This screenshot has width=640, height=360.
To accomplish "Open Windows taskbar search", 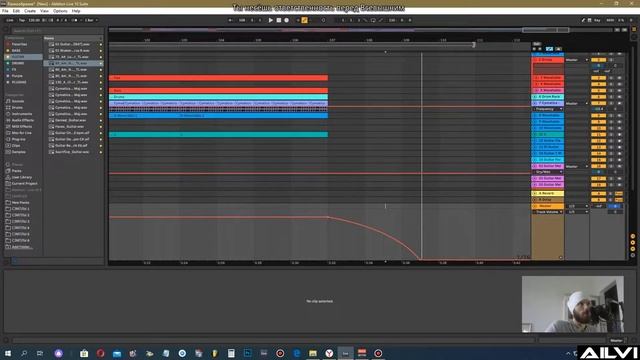I will [24, 353].
